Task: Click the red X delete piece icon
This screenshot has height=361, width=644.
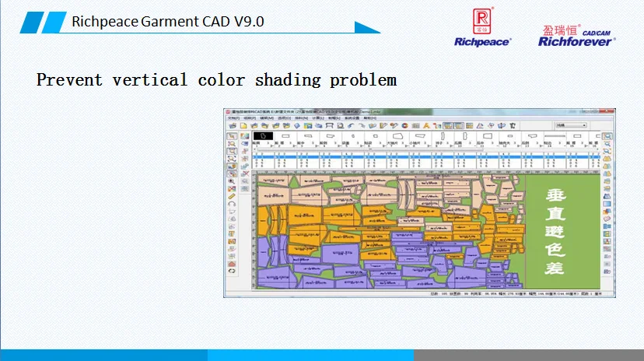Action: (245, 173)
